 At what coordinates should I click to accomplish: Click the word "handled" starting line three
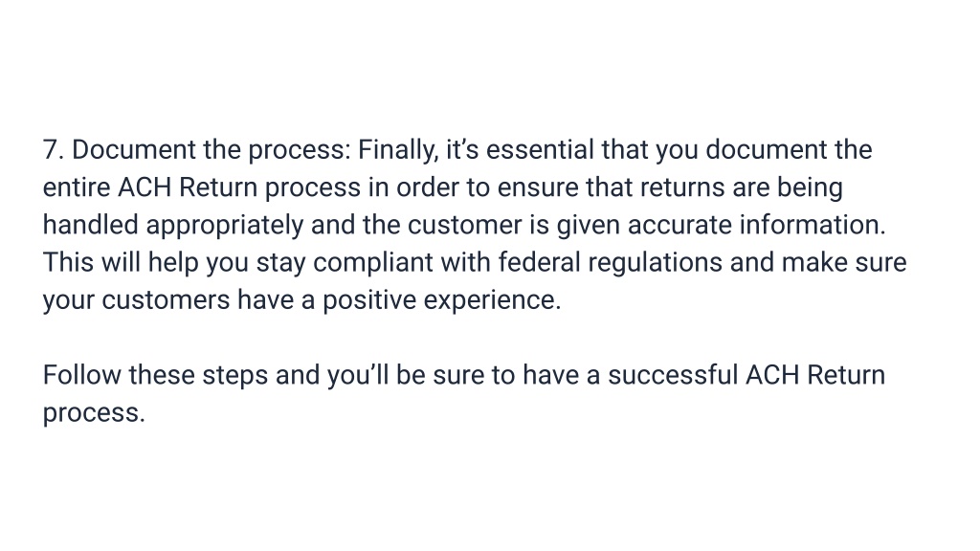coord(91,225)
